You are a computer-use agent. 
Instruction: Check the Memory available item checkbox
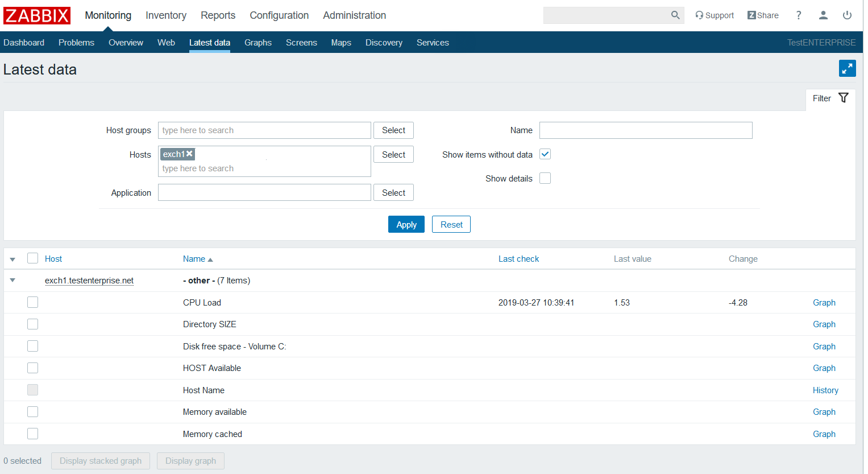tap(33, 411)
